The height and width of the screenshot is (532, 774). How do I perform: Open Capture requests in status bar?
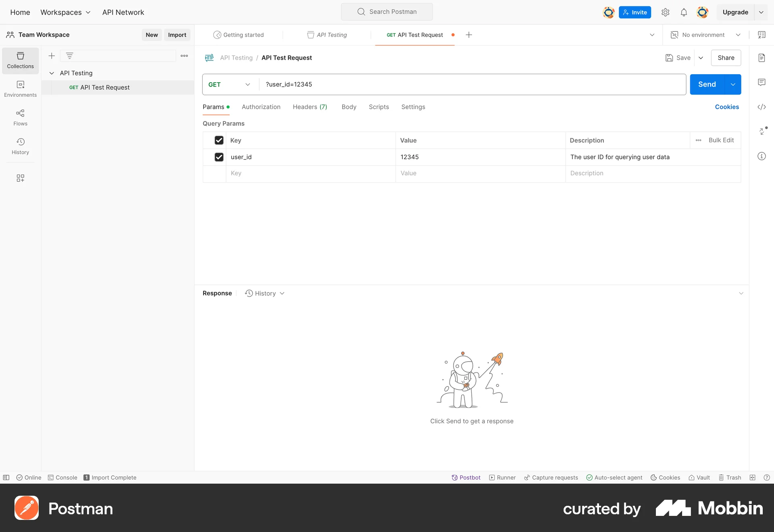point(551,477)
